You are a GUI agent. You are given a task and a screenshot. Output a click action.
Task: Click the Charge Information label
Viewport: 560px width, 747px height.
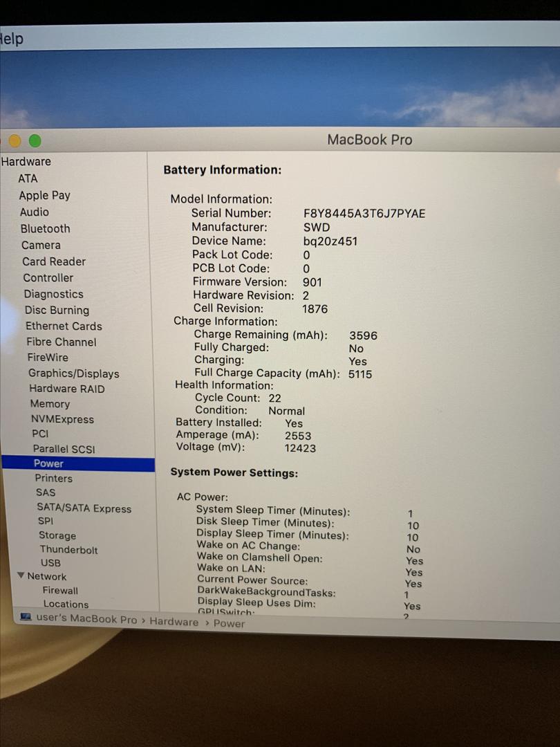(x=225, y=322)
